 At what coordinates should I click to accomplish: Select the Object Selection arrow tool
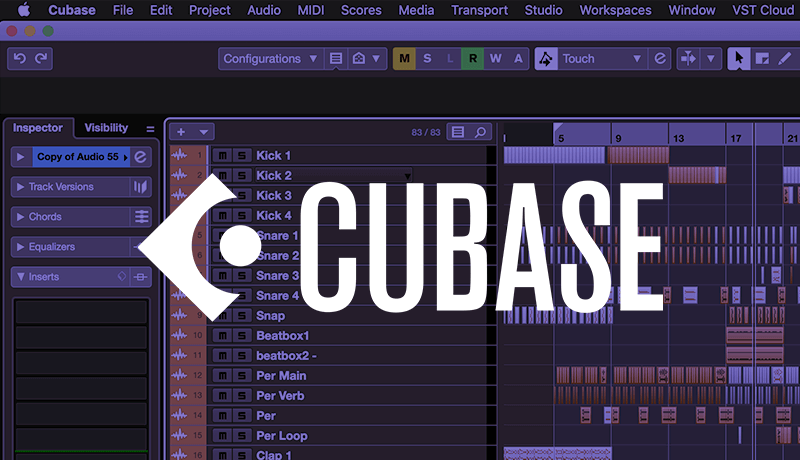pos(739,59)
